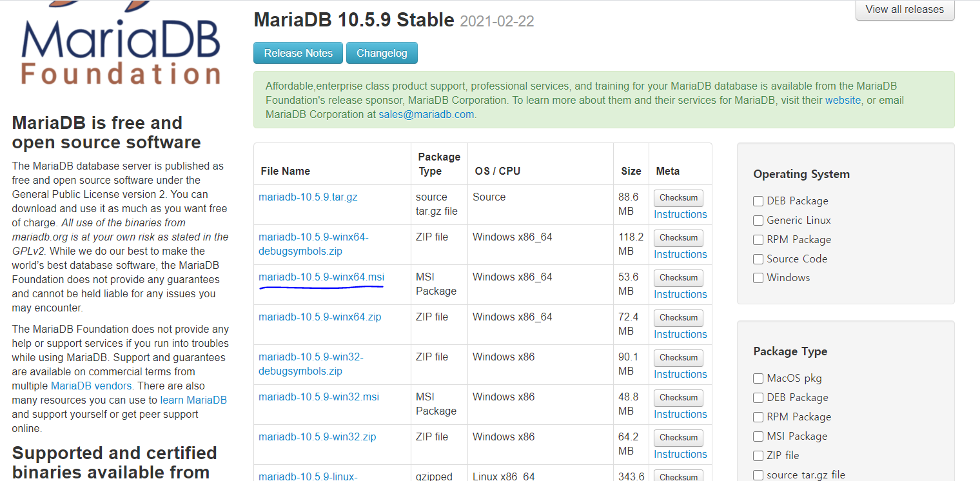The height and width of the screenshot is (481, 980).
Task: Click release date 2021-02-22 text
Action: tap(497, 21)
